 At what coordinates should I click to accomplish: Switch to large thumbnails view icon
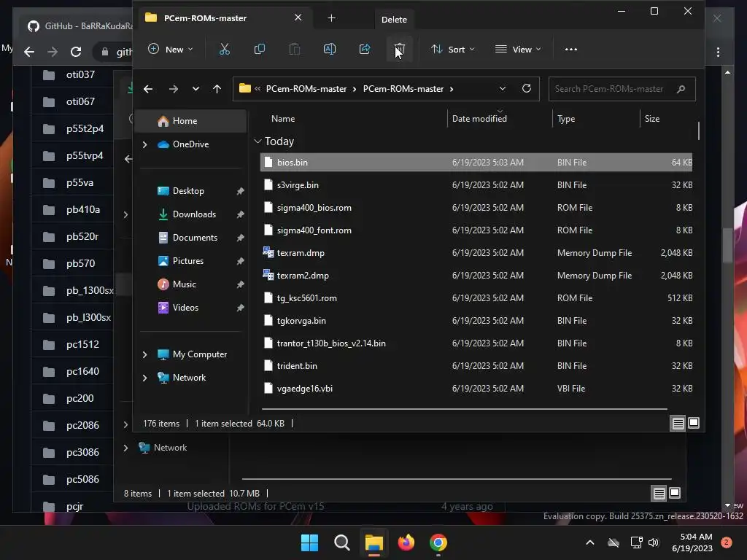pyautogui.click(x=694, y=423)
